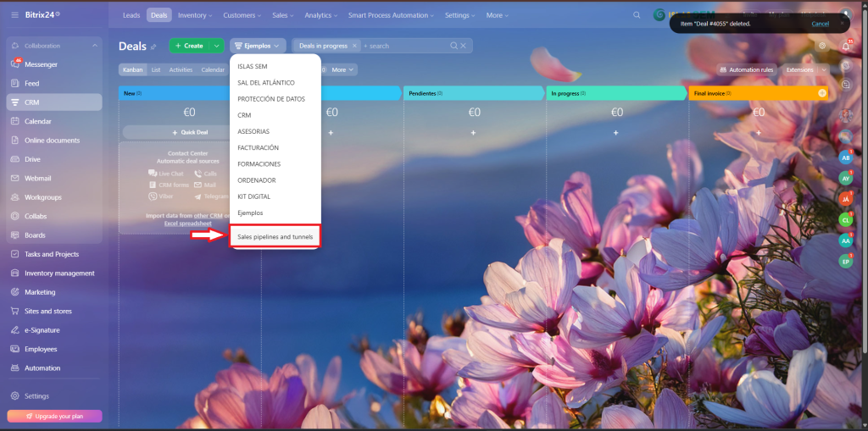Collapse the Collaboration sidebar section
The width and height of the screenshot is (868, 431).
(95, 45)
